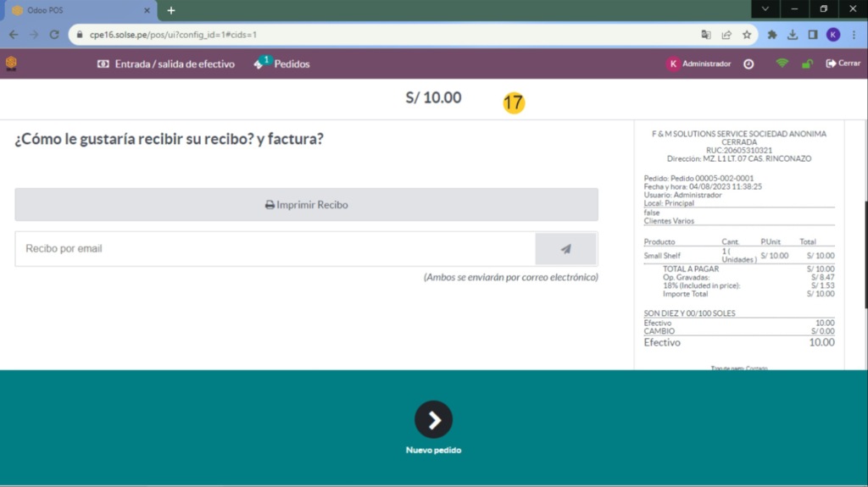
Task: Open Entrada / salida de efectivo
Action: pos(165,64)
